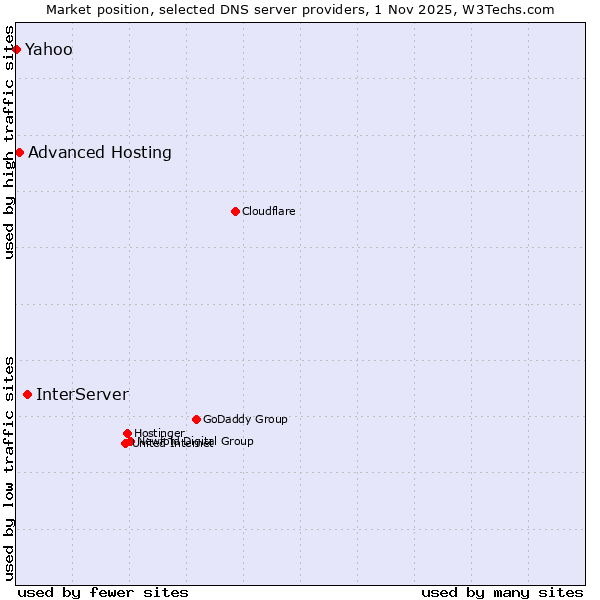Select the 'used by many sites' axis label
This screenshot has height=600, width=600.
click(x=502, y=592)
